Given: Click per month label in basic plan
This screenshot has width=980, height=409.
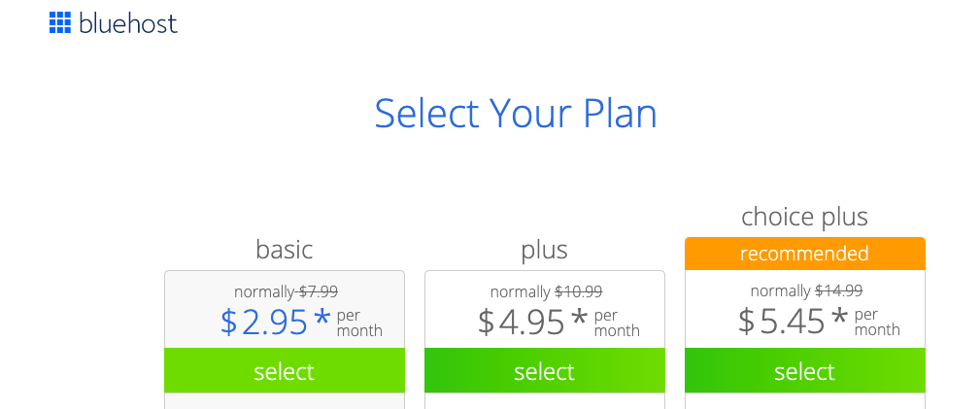Looking at the screenshot, I should point(359,323).
